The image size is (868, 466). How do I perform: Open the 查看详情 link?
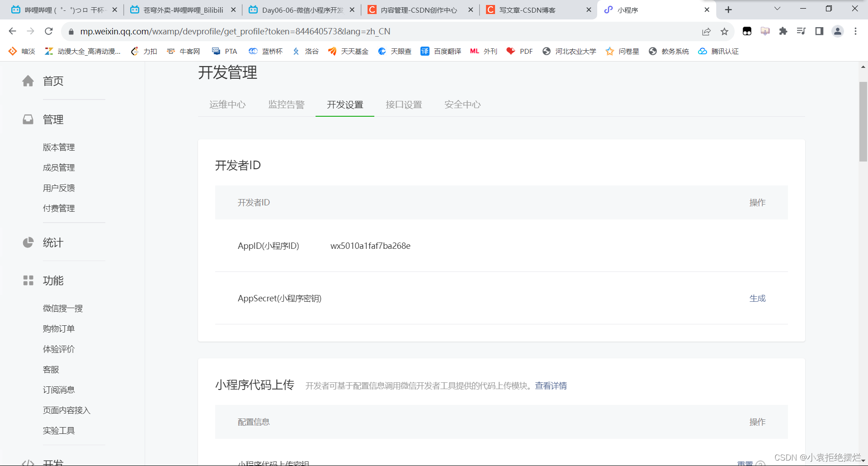click(x=551, y=386)
